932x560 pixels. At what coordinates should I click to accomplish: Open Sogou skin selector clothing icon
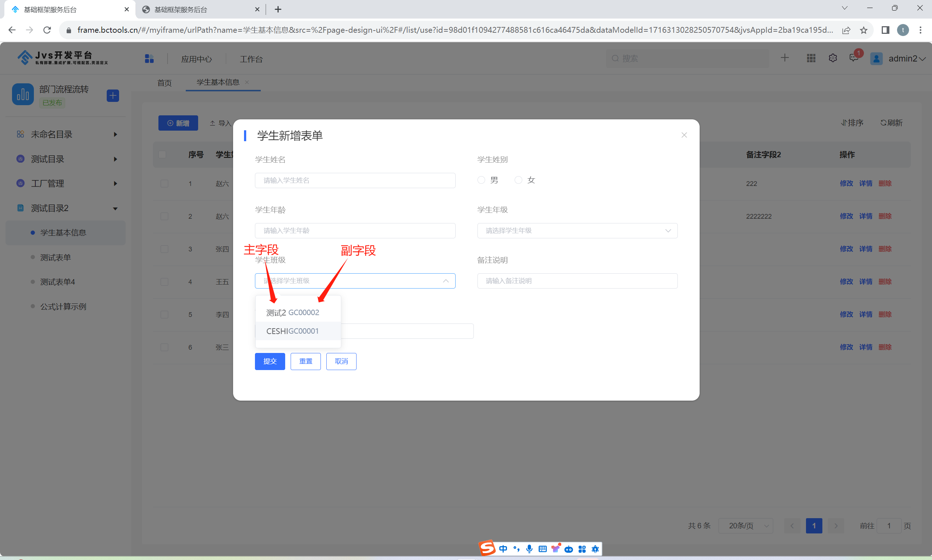coord(555,548)
